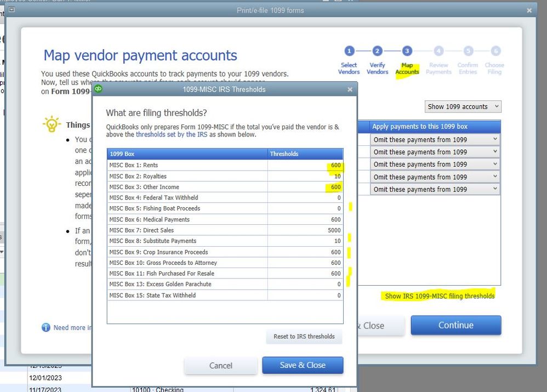The width and height of the screenshot is (547, 392).
Task: Click the What are filing thresholds? heading
Action: [x=156, y=113]
